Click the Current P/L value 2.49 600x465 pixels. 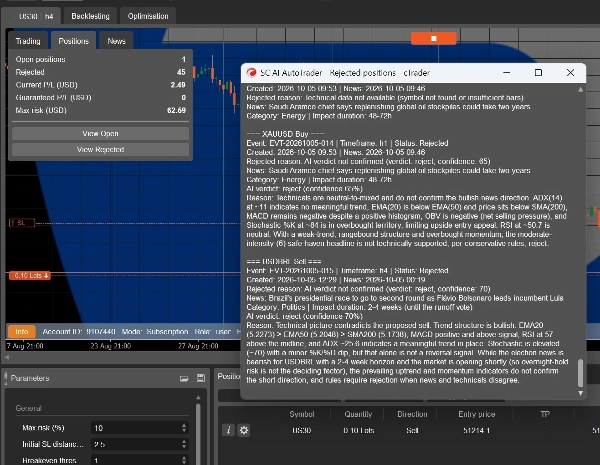tap(178, 85)
